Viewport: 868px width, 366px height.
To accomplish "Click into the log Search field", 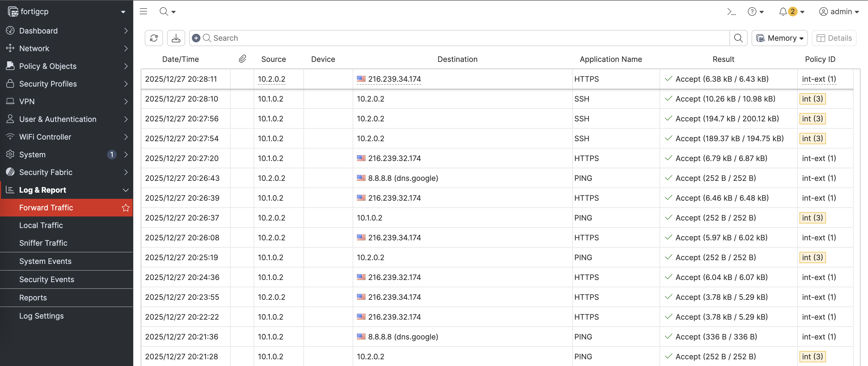I will coord(465,38).
